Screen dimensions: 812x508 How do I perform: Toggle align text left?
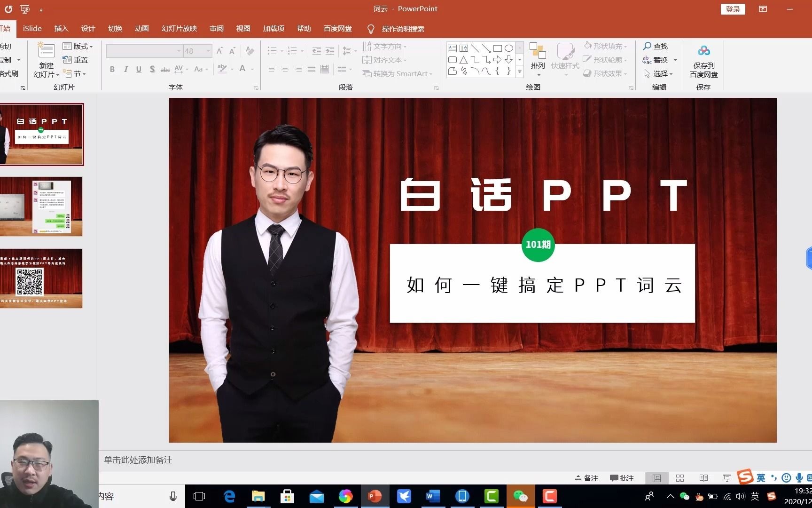pyautogui.click(x=272, y=69)
